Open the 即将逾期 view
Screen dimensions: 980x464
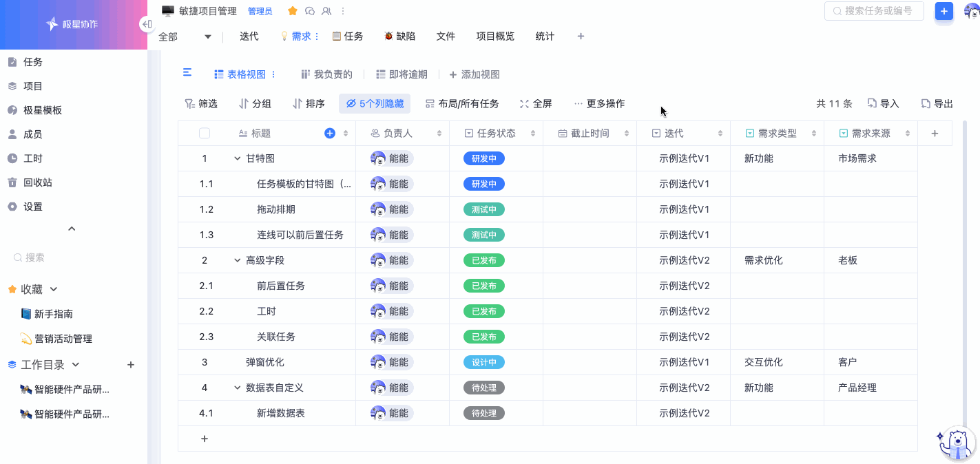click(402, 74)
